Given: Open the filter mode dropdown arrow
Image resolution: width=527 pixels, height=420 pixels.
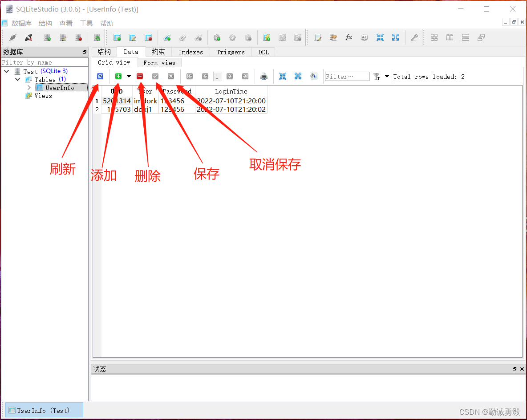Looking at the screenshot, I should pyautogui.click(x=387, y=76).
